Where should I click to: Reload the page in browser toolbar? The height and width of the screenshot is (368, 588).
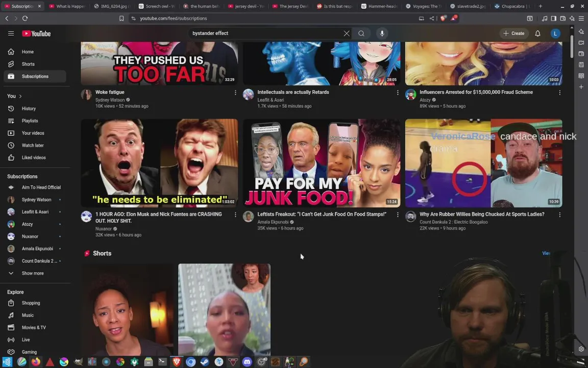coord(24,18)
